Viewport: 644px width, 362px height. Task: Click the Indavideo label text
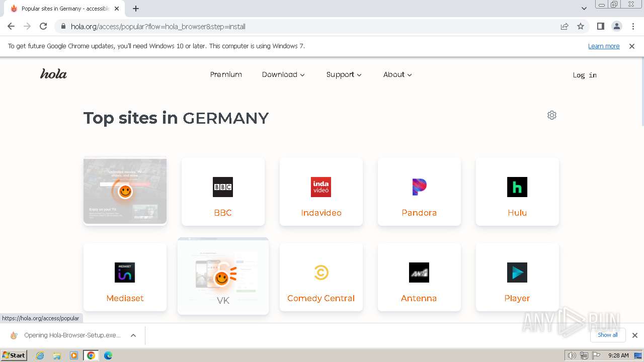pyautogui.click(x=321, y=213)
